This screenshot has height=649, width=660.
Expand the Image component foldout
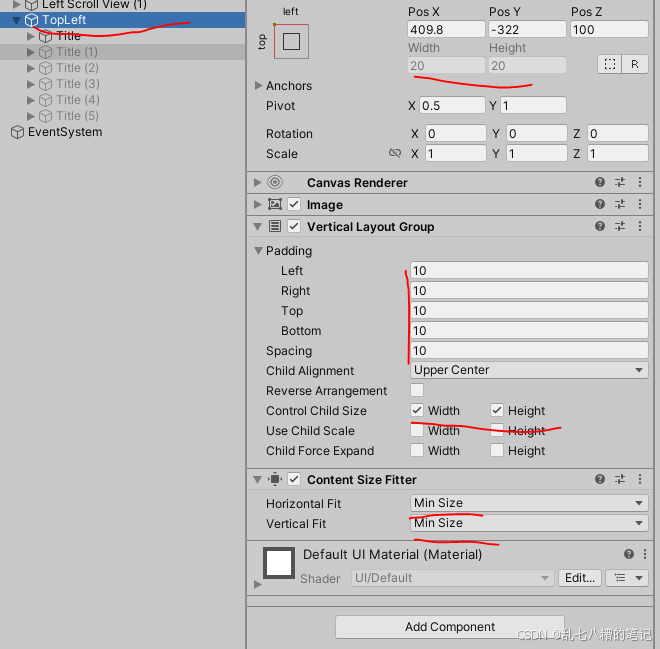coord(257,205)
